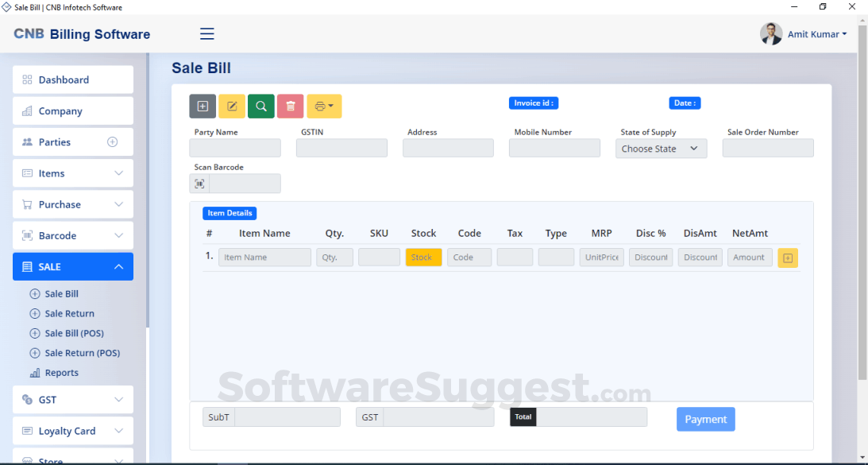Expand the Barcode menu chevron
Image resolution: width=868 pixels, height=465 pixels.
point(118,235)
